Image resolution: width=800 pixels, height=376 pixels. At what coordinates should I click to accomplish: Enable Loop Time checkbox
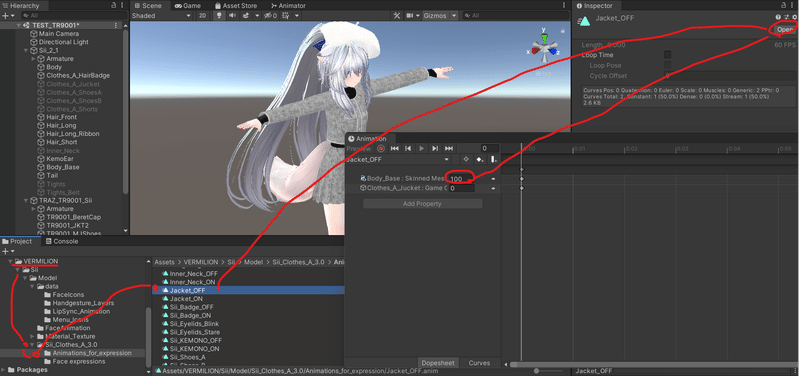(667, 55)
